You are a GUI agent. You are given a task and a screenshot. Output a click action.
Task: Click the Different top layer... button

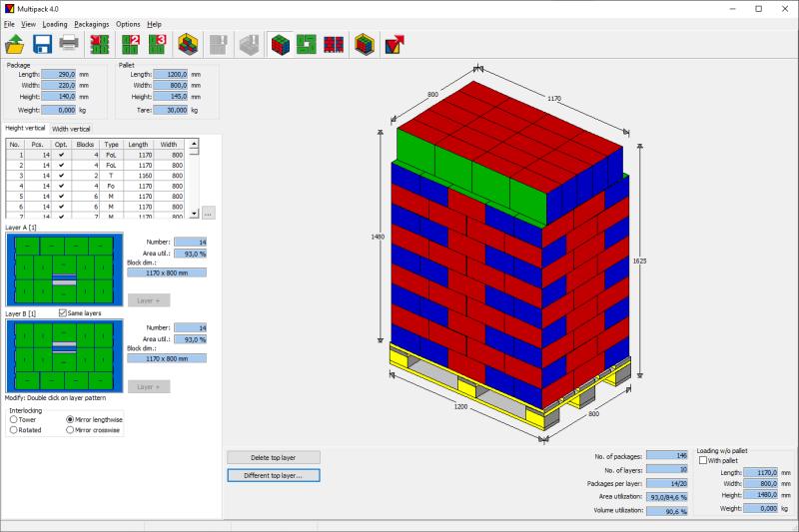274,475
